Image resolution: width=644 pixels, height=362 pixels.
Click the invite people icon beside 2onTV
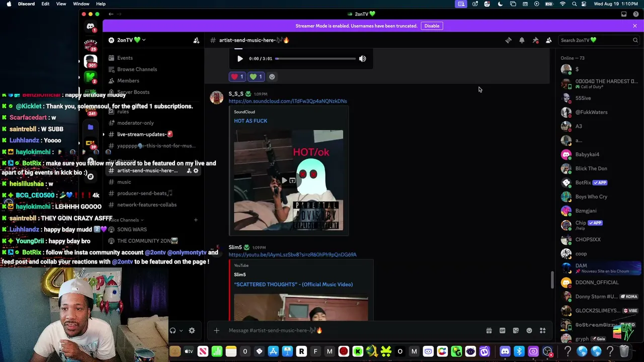196,40
